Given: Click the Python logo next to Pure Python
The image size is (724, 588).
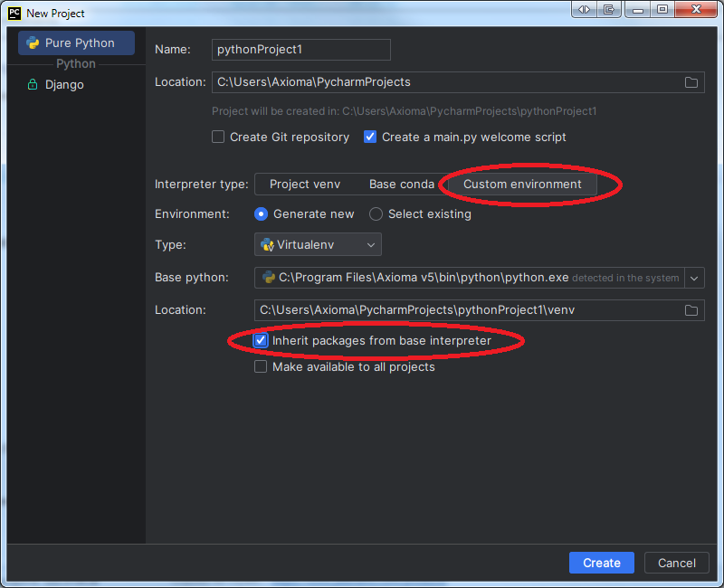Looking at the screenshot, I should tap(33, 43).
